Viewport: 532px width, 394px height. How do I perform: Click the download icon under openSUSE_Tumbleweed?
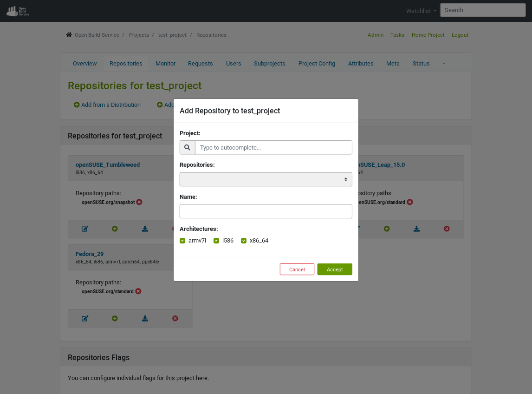(145, 229)
